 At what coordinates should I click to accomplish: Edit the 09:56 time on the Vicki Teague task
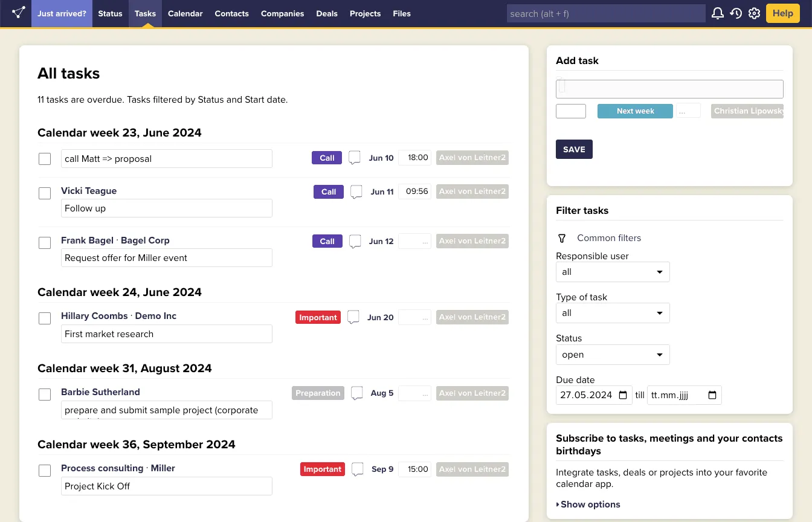pos(415,192)
